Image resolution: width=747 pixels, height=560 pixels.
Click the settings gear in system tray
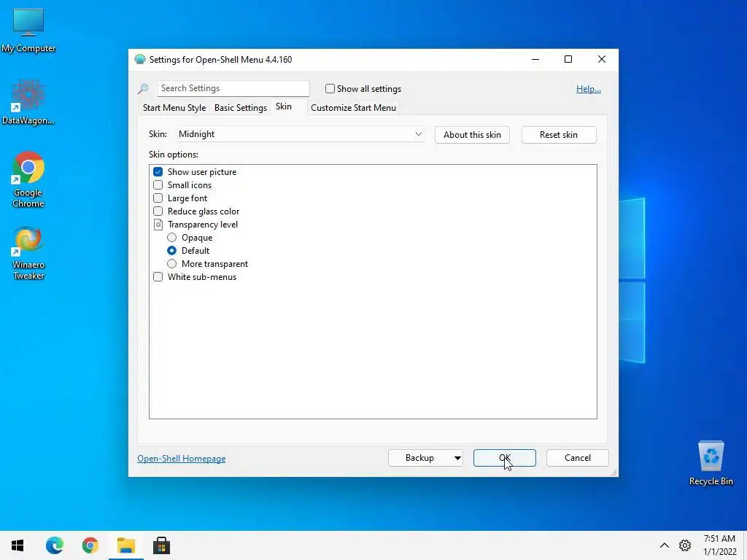pos(685,545)
